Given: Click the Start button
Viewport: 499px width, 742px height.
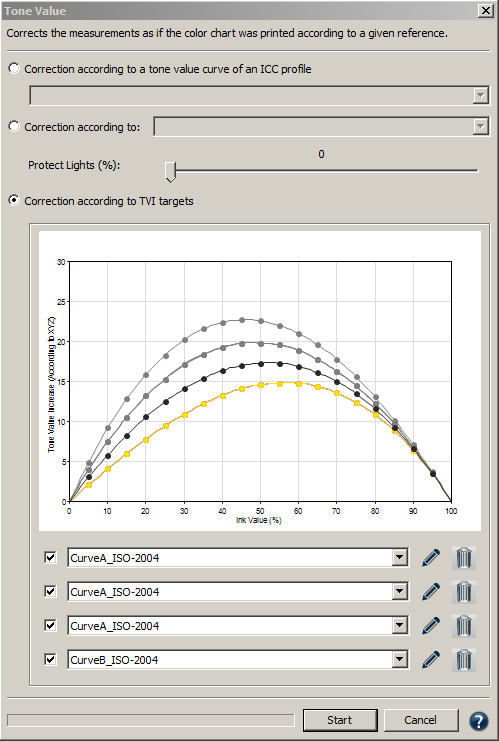Looking at the screenshot, I should [x=340, y=720].
